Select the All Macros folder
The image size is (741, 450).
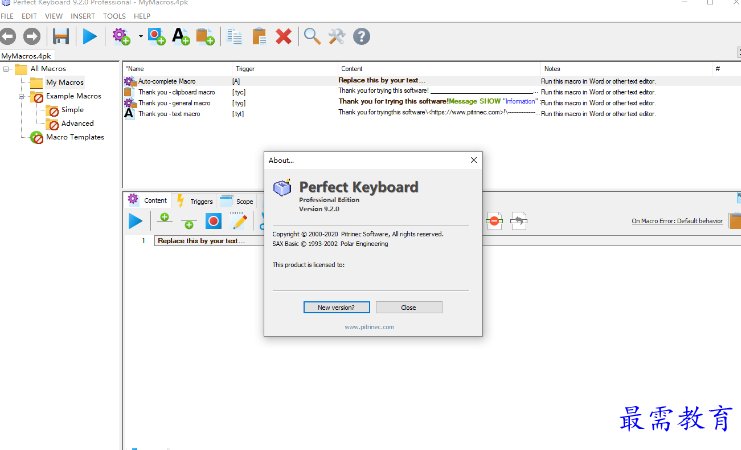pyautogui.click(x=48, y=69)
